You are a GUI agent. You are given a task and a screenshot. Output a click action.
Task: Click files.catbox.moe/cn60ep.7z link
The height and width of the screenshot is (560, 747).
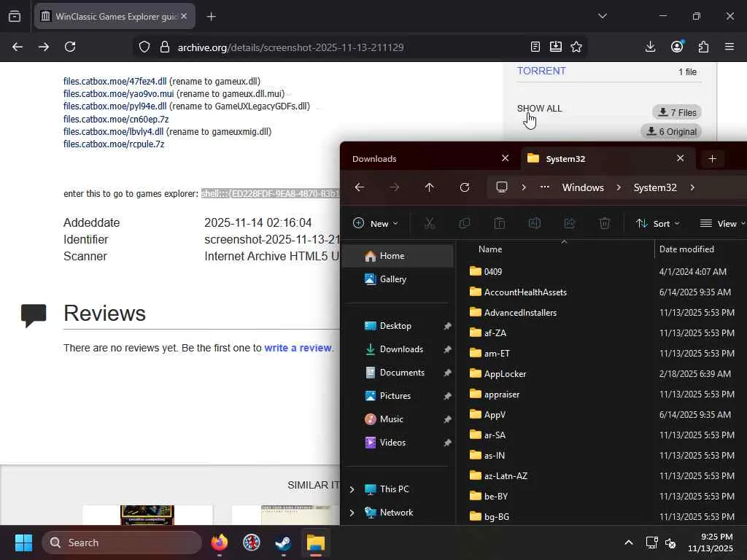tap(116, 119)
